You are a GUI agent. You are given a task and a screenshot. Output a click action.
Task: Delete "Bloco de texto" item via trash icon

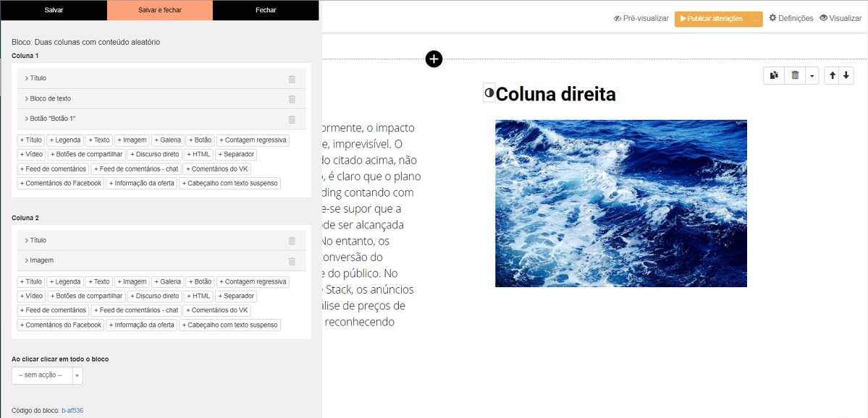(292, 99)
